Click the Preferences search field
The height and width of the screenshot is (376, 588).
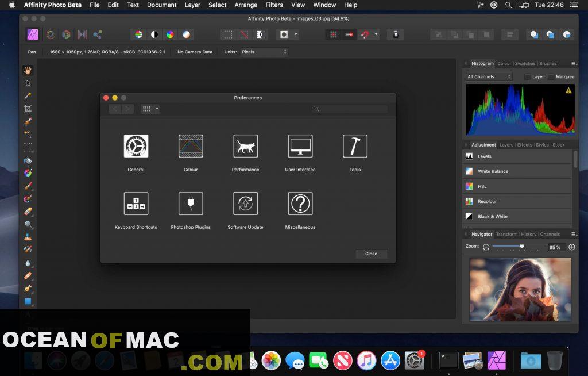coord(350,109)
